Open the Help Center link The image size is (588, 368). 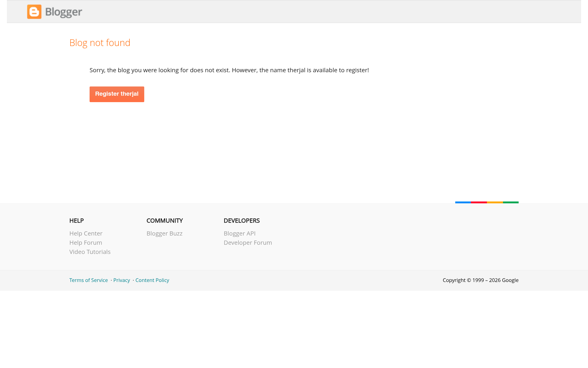(86, 233)
